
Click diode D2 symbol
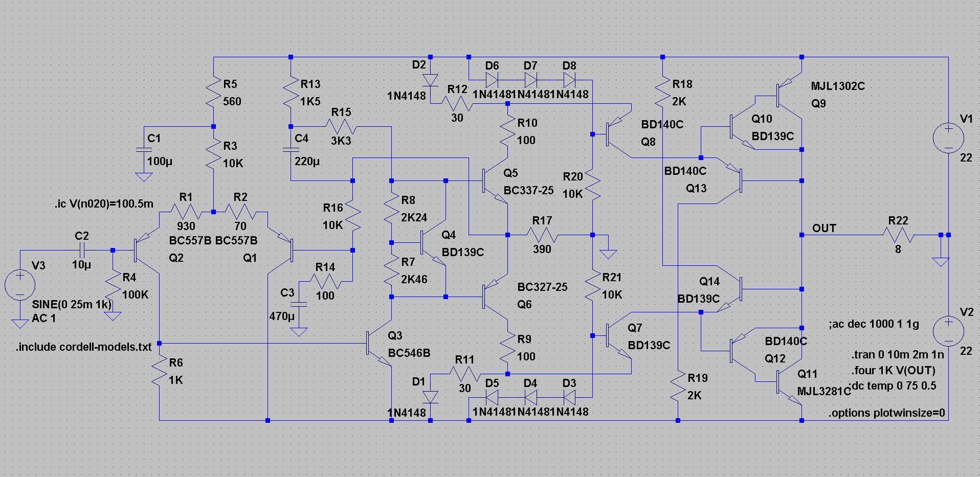coord(430,80)
